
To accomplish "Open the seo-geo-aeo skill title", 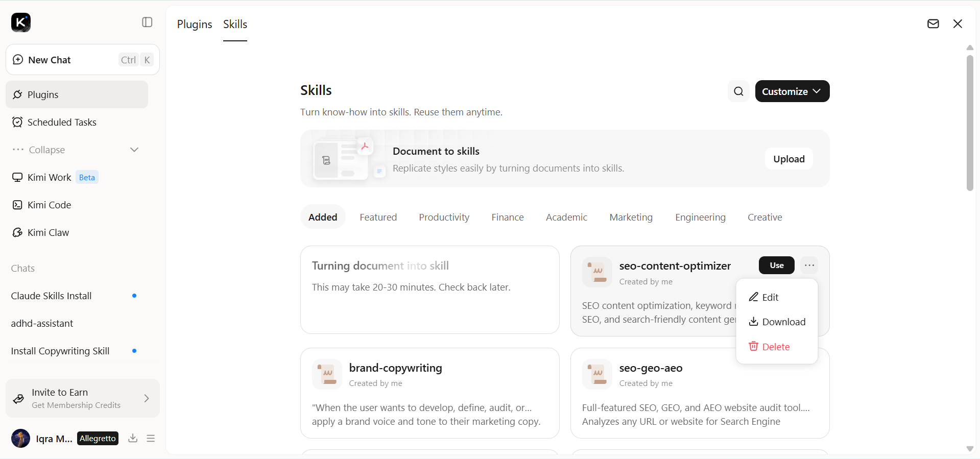I will [651, 368].
